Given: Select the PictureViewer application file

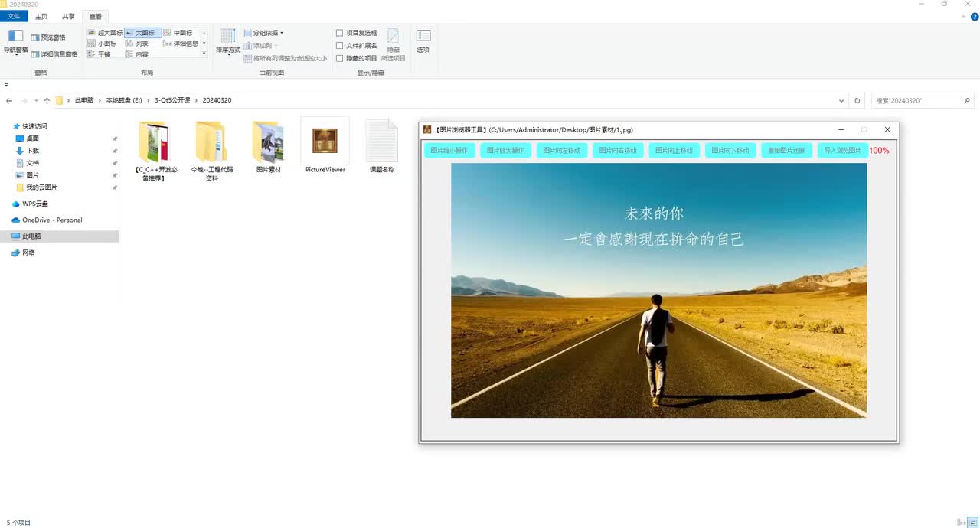Looking at the screenshot, I should 325,146.
